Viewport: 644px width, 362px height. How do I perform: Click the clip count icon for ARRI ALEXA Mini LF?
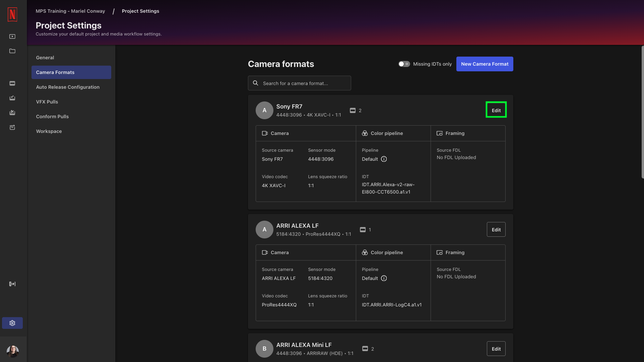pos(365,349)
